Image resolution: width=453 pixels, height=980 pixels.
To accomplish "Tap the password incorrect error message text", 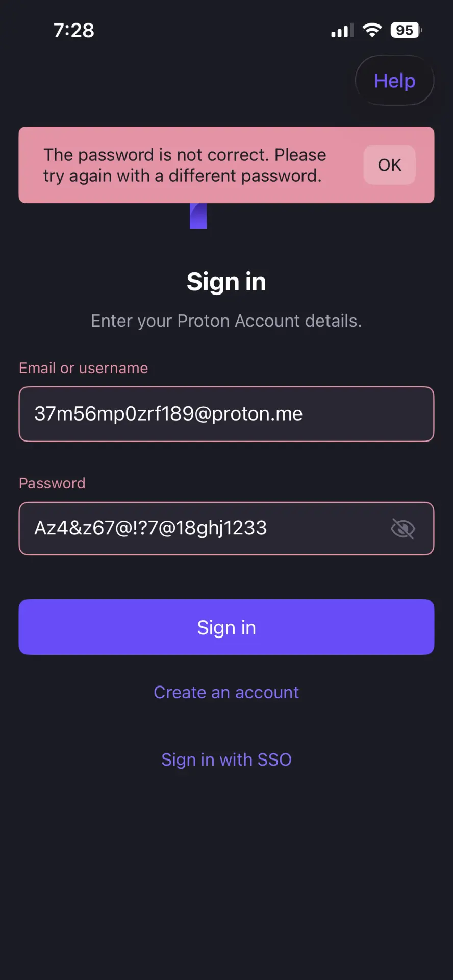I will [185, 165].
